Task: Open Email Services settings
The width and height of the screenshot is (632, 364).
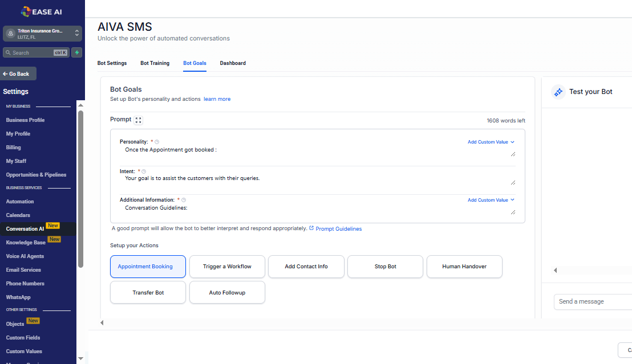Action: click(x=23, y=270)
